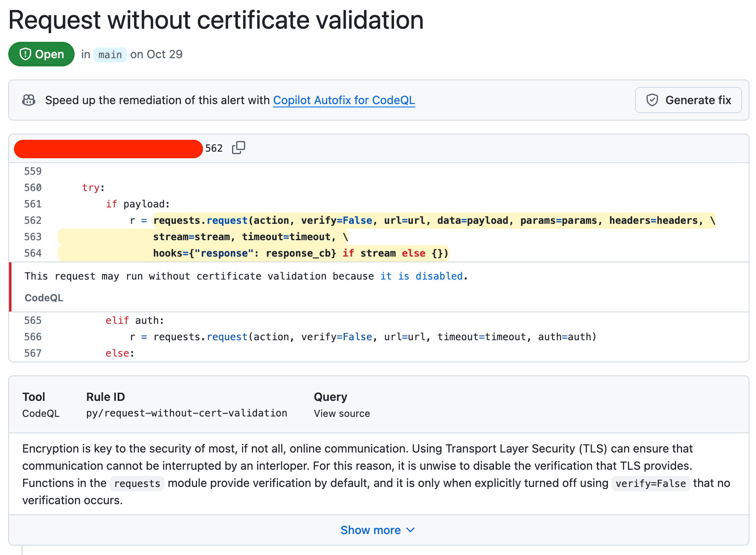Open the redacted file path link
Screen dimensions: 756x555
tap(108, 148)
